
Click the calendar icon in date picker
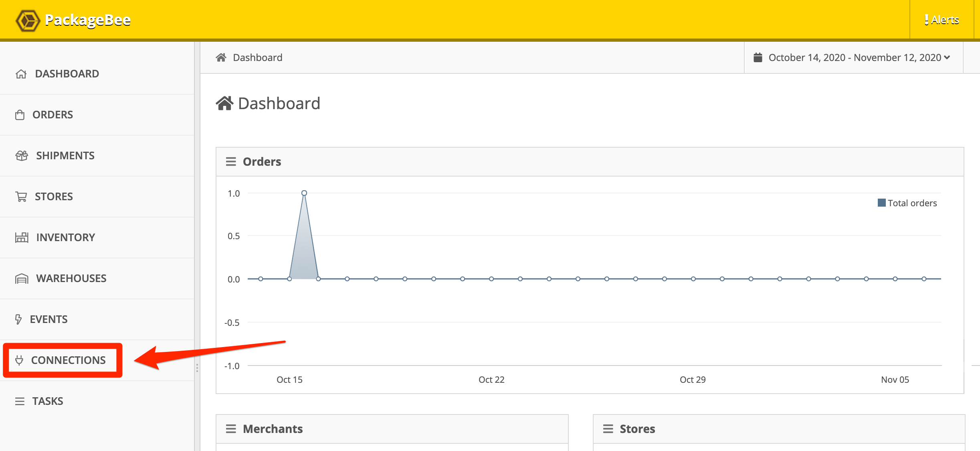(x=758, y=57)
